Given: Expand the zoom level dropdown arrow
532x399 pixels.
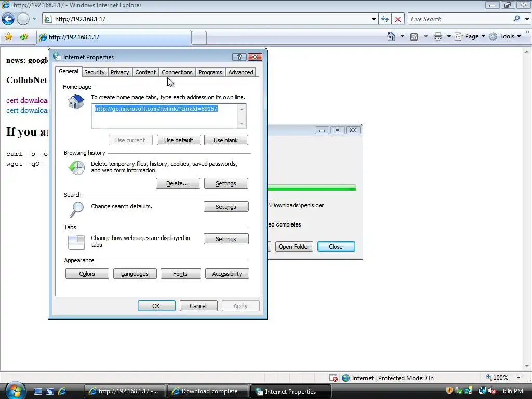Looking at the screenshot, I should coord(518,378).
